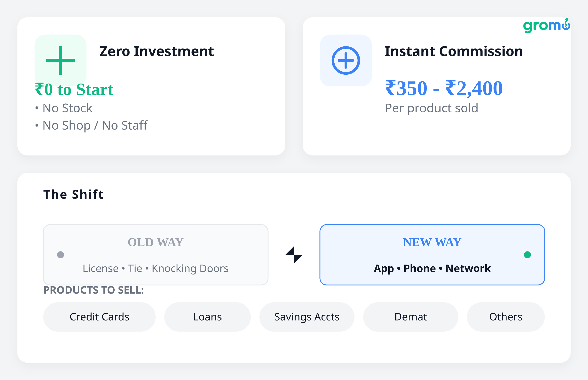Click the green plus icon

[61, 61]
